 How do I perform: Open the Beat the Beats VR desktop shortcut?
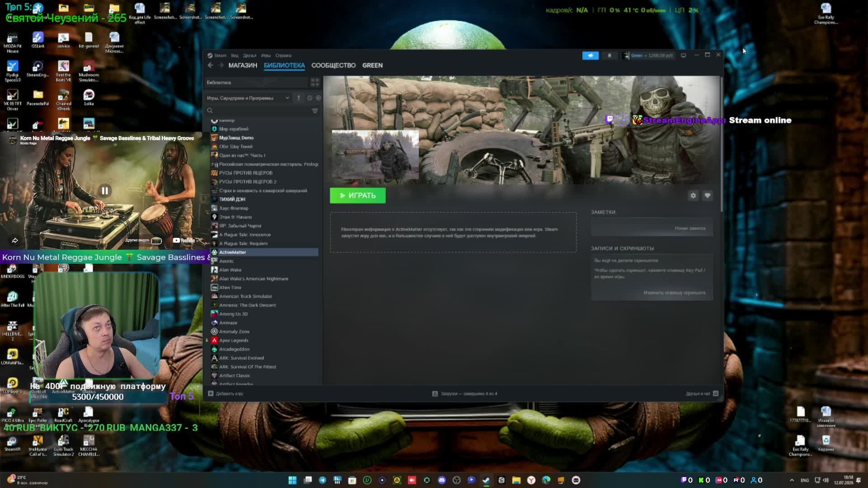[63, 71]
